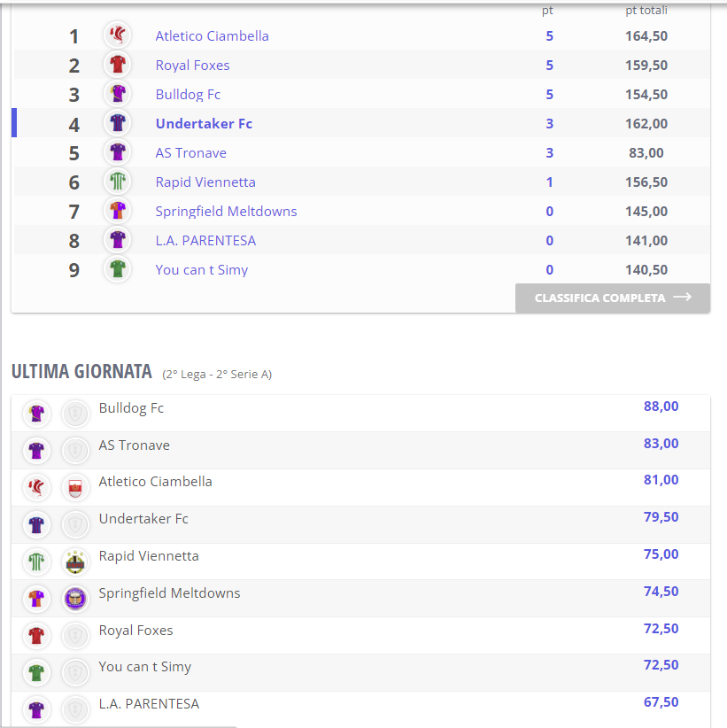
Task: Click the Ultima Giornata heading
Action: tap(81, 371)
